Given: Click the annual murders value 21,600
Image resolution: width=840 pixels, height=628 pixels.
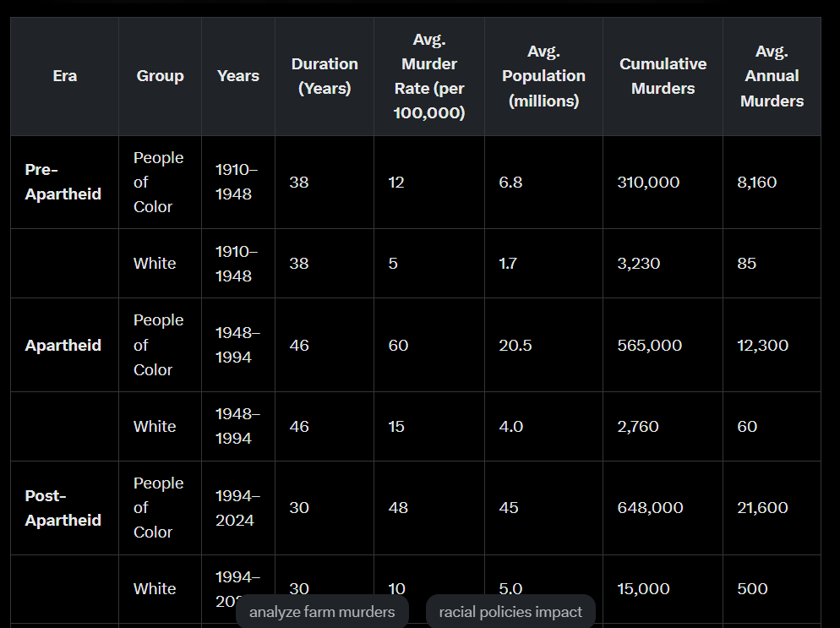Looking at the screenshot, I should click(x=763, y=507).
